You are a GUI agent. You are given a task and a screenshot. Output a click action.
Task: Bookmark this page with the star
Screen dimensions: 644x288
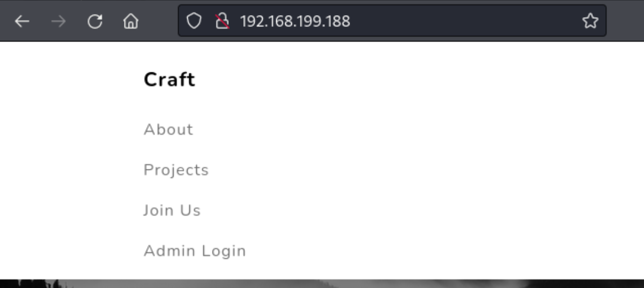pos(590,20)
